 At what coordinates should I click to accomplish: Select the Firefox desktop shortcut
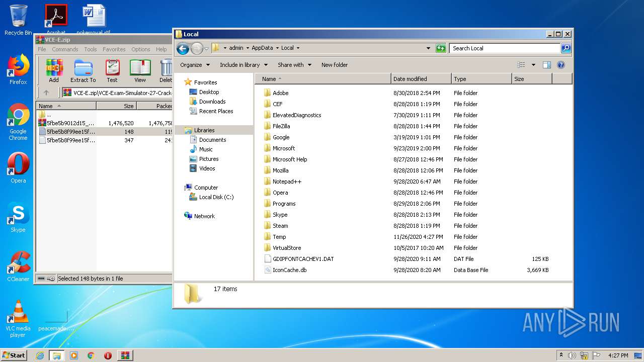tap(18, 69)
